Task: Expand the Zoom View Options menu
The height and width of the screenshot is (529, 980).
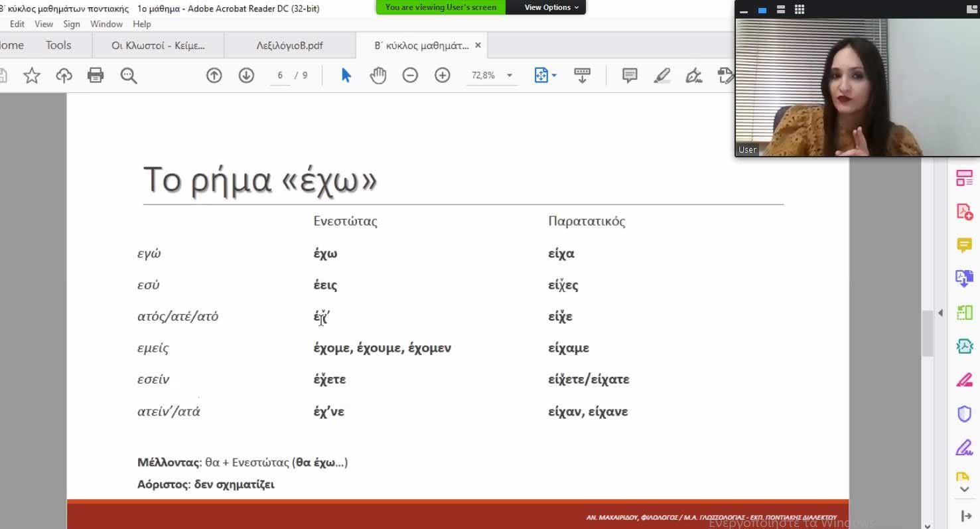Action: point(551,7)
